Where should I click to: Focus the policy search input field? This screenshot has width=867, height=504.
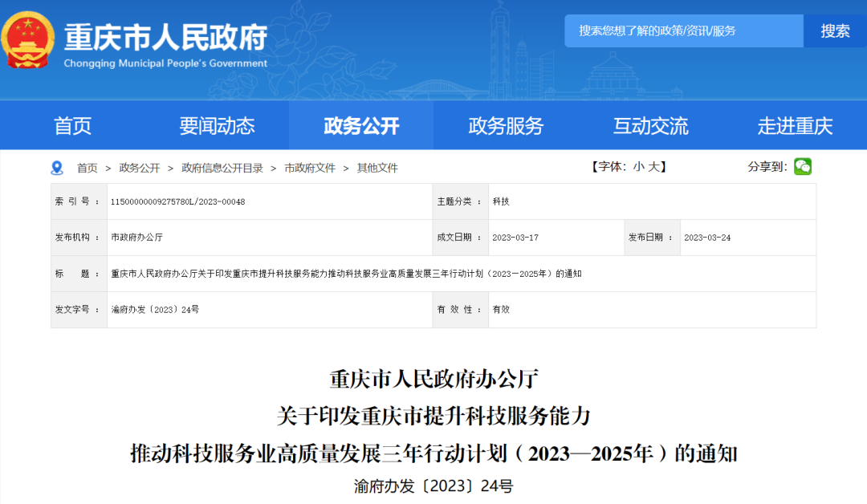click(683, 31)
